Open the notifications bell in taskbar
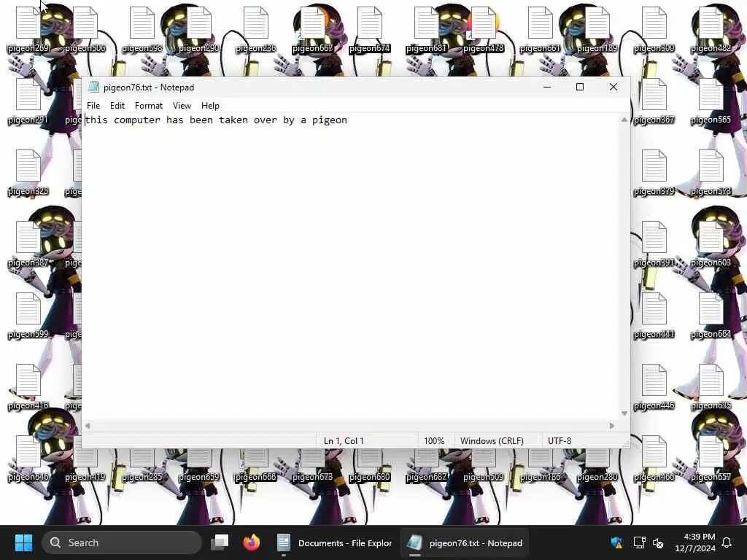 coord(727,542)
